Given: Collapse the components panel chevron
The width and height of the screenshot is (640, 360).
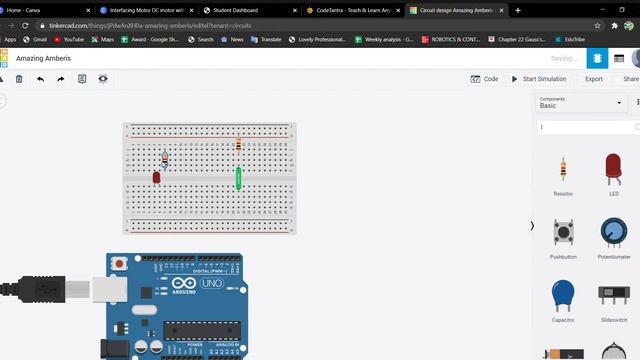Looking at the screenshot, I should [x=532, y=226].
